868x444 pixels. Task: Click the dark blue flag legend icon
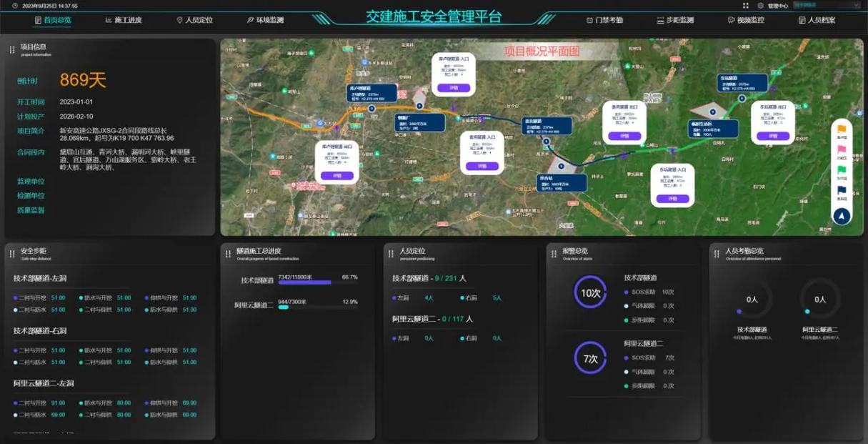842,190
